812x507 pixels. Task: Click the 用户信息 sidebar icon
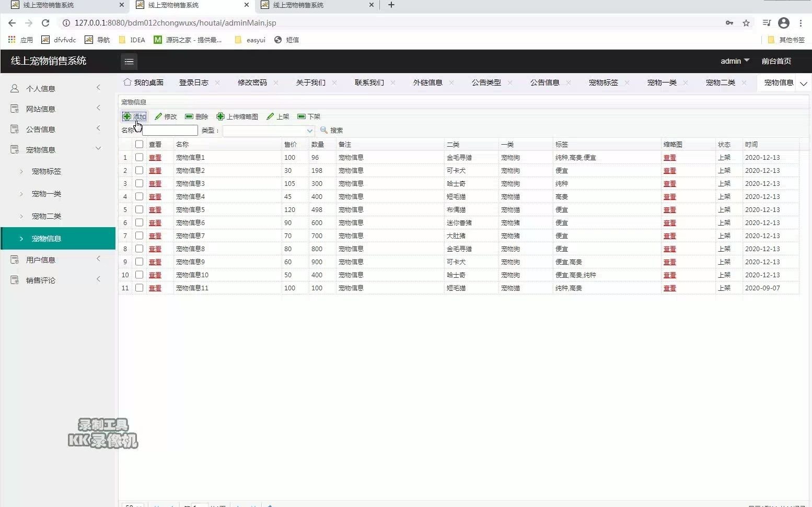click(15, 260)
